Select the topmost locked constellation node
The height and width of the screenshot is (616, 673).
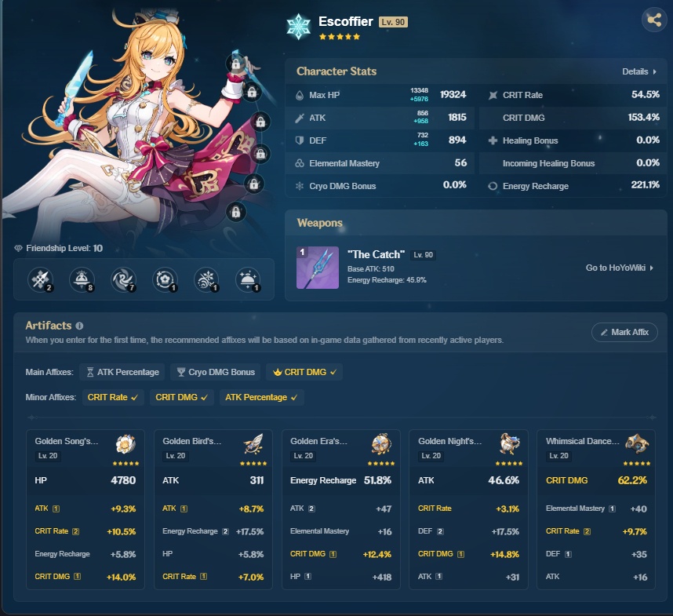point(235,64)
